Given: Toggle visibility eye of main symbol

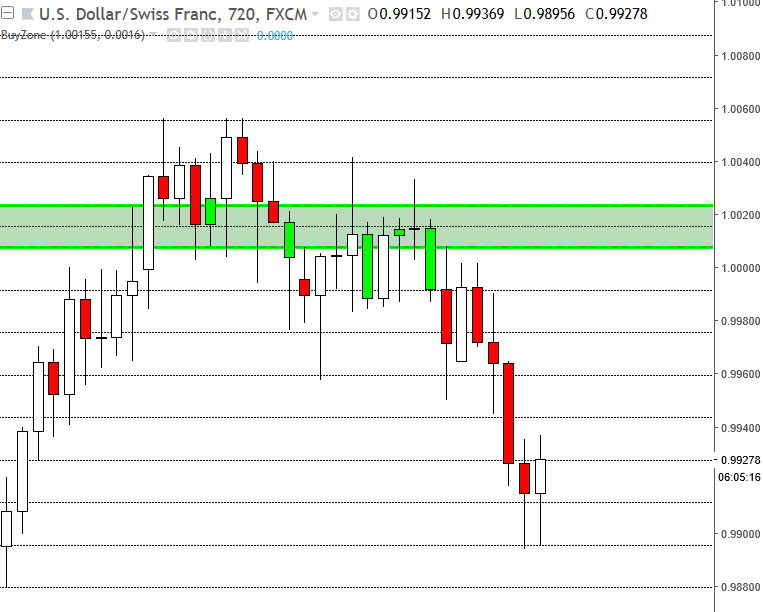Looking at the screenshot, I should 336,14.
